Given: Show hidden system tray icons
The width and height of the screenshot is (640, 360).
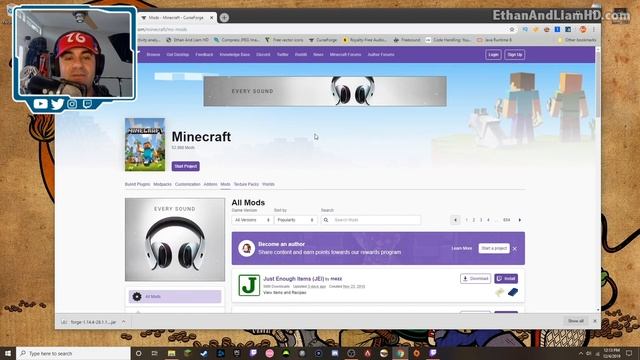Looking at the screenshot, I should coord(581,353).
